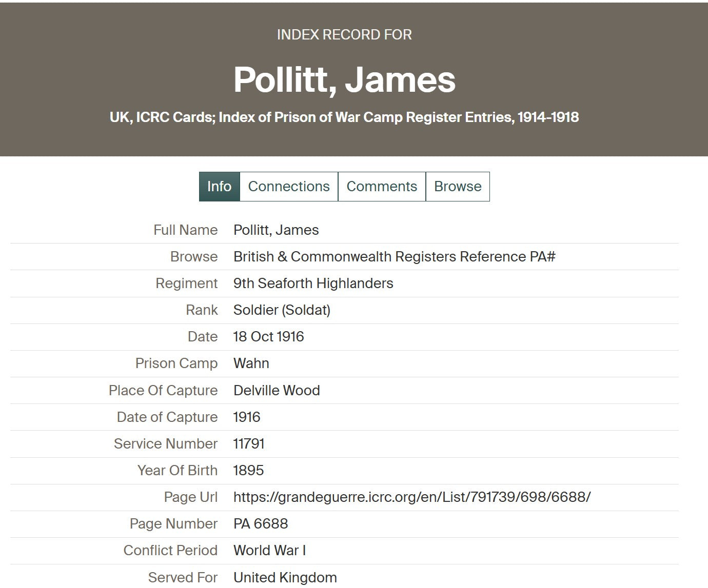Click service number 11791
708x588 pixels.
pyautogui.click(x=249, y=444)
